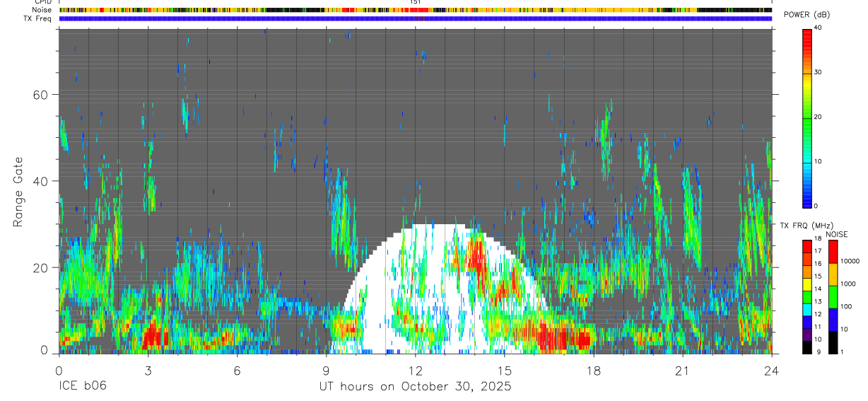Pick the cyan segment of TX FRQ bar
Screen dimensions: 868x401
(807, 309)
